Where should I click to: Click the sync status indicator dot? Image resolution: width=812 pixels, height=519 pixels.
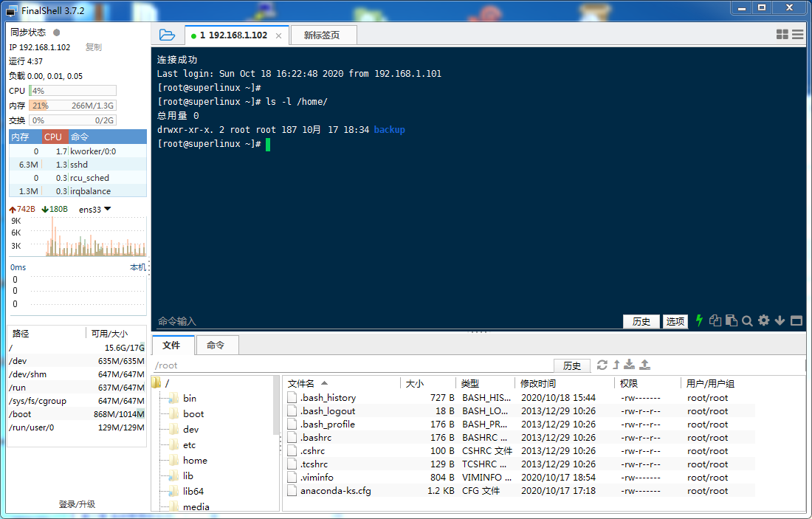(56, 32)
